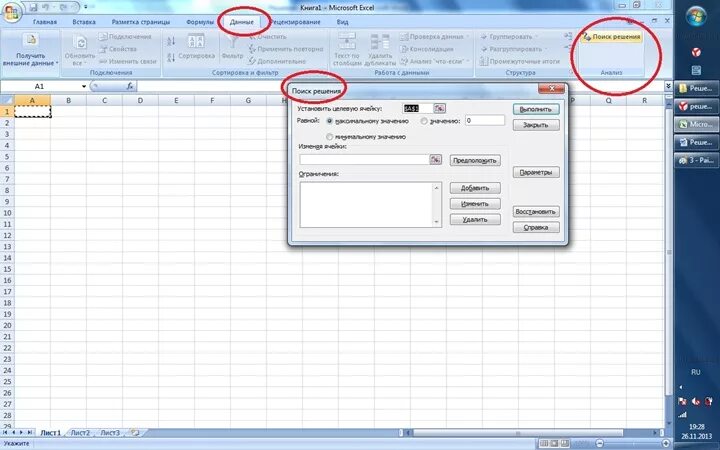The image size is (720, 450).
Task: Save the workbook from Quick Access toolbar
Action: pos(33,7)
